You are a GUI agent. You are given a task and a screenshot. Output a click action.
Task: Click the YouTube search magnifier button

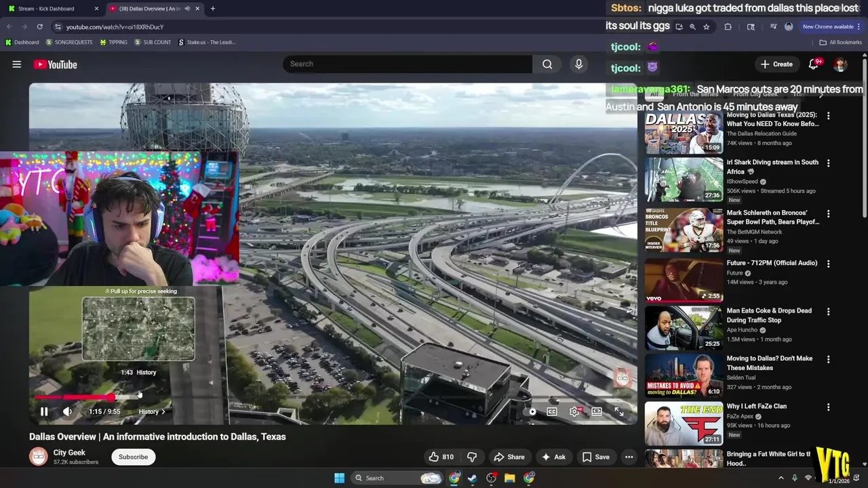(x=547, y=64)
